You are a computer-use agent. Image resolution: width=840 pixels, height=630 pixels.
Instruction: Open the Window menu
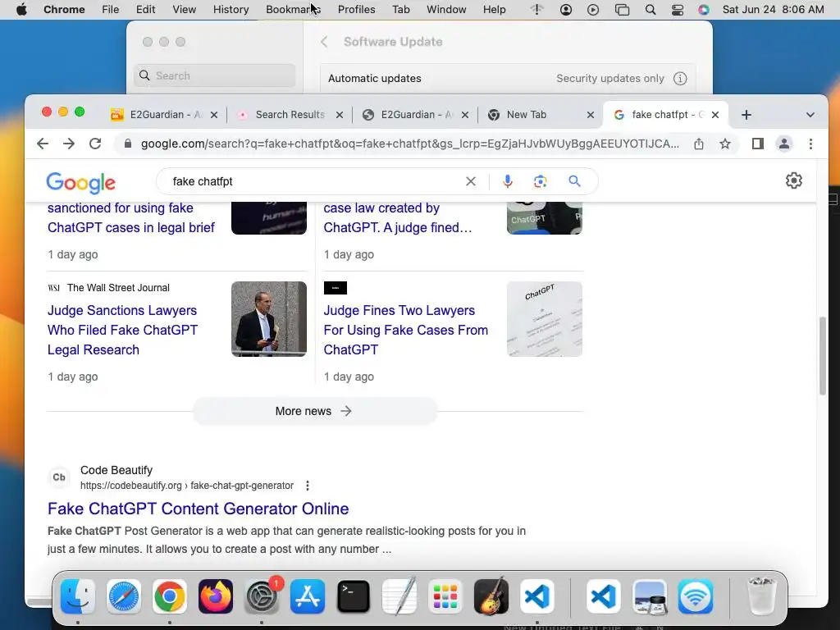click(x=446, y=10)
